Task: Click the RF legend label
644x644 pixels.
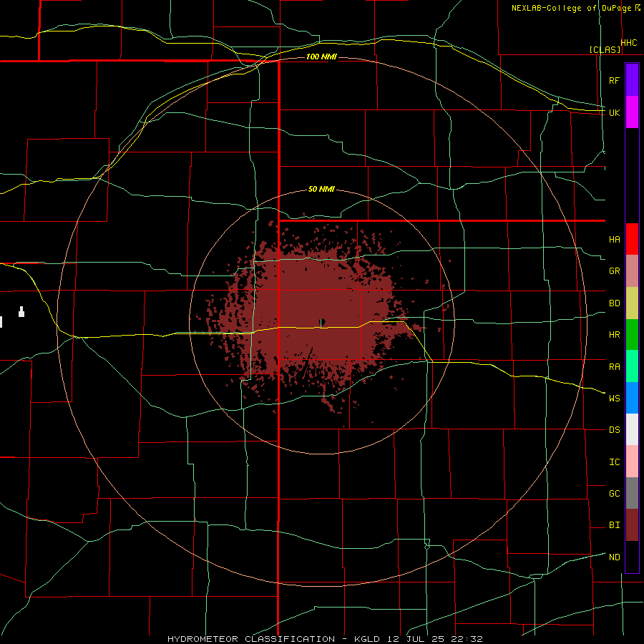Action: tap(614, 80)
